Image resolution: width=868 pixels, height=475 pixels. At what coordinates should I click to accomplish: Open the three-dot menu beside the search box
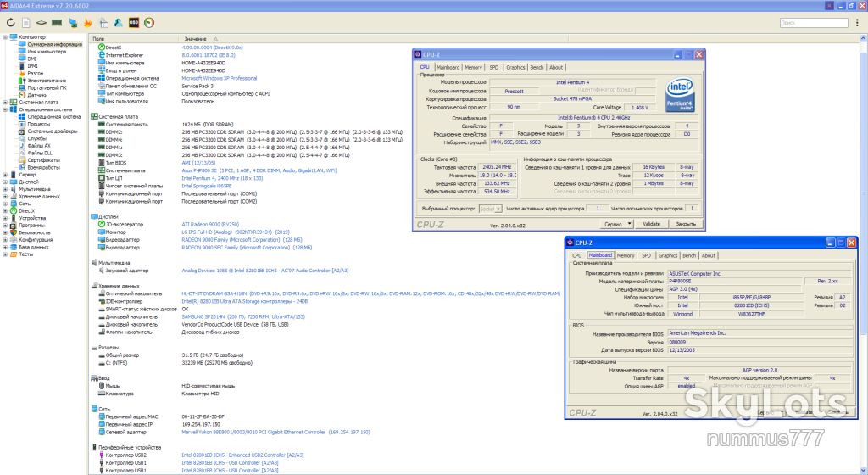point(857,23)
